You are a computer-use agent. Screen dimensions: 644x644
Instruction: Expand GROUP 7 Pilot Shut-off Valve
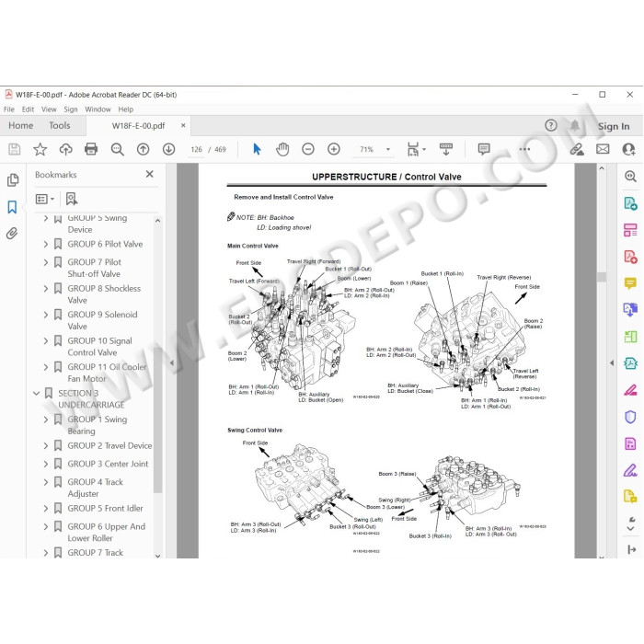pyautogui.click(x=46, y=262)
